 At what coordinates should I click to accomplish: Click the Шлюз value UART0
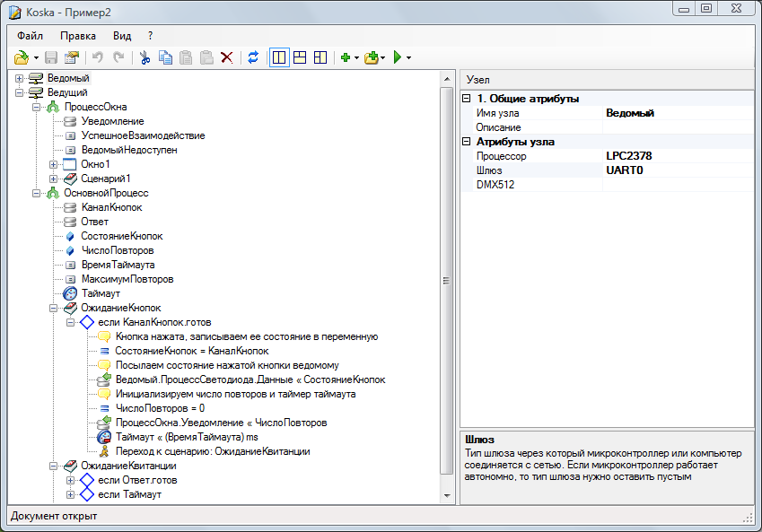pyautogui.click(x=679, y=170)
